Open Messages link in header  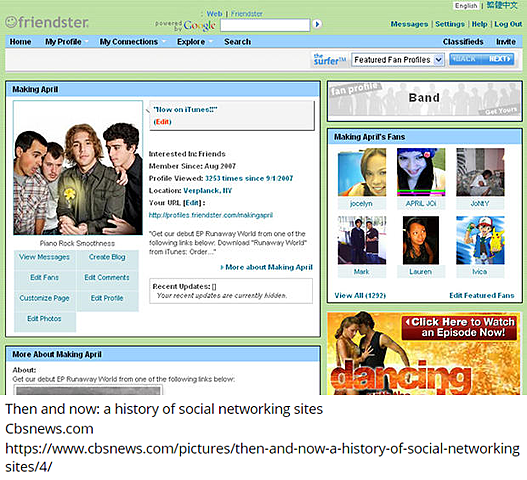(409, 24)
